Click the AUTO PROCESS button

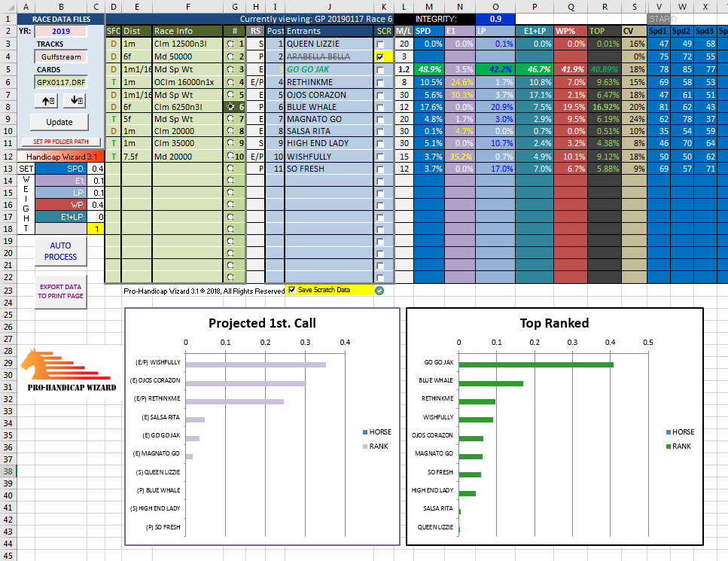point(60,252)
